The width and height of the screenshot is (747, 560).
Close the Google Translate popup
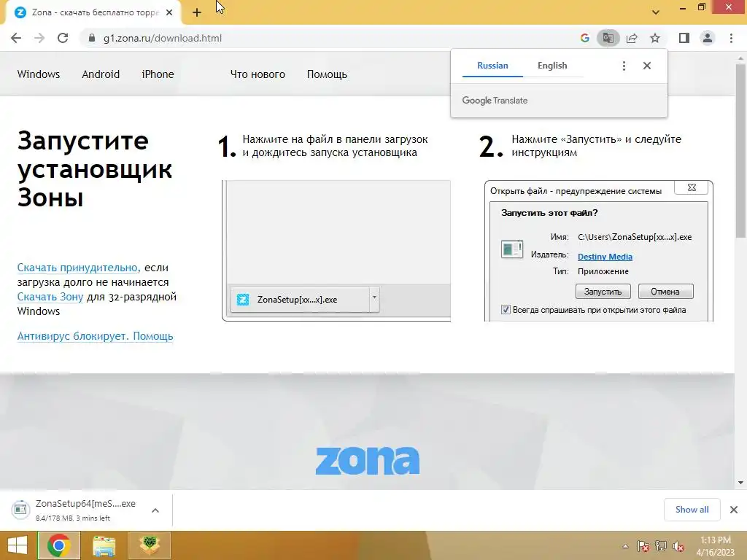pyautogui.click(x=646, y=66)
